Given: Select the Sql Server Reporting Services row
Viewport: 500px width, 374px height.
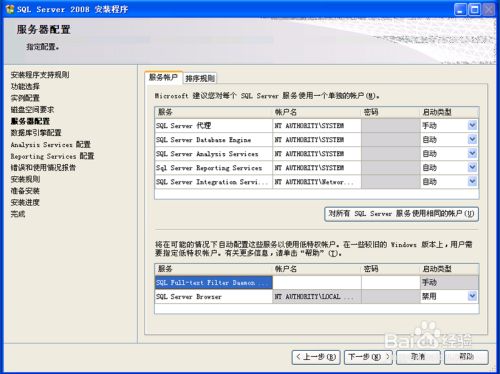Looking at the screenshot, I should coord(213,168).
